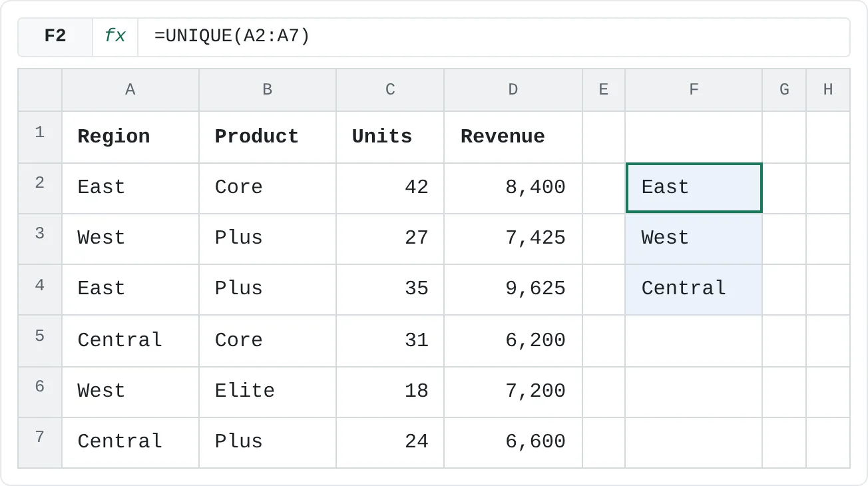
Task: Select column D header
Action: (x=513, y=89)
